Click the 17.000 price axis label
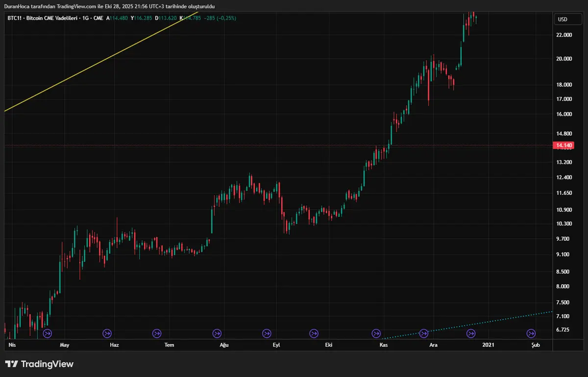 (564, 99)
